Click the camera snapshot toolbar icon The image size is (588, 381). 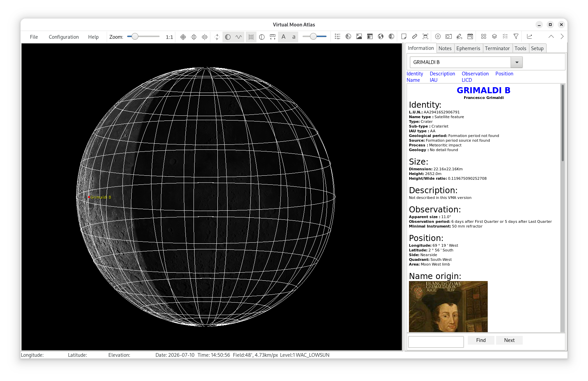tap(449, 36)
